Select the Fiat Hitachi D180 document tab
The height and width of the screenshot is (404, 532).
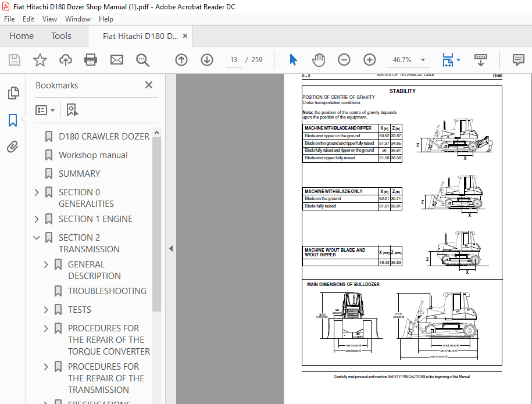(140, 36)
